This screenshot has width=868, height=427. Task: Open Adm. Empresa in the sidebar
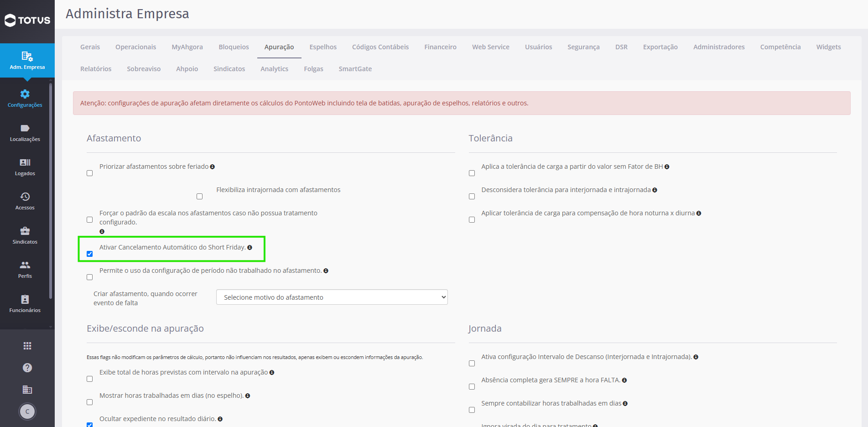click(x=27, y=61)
